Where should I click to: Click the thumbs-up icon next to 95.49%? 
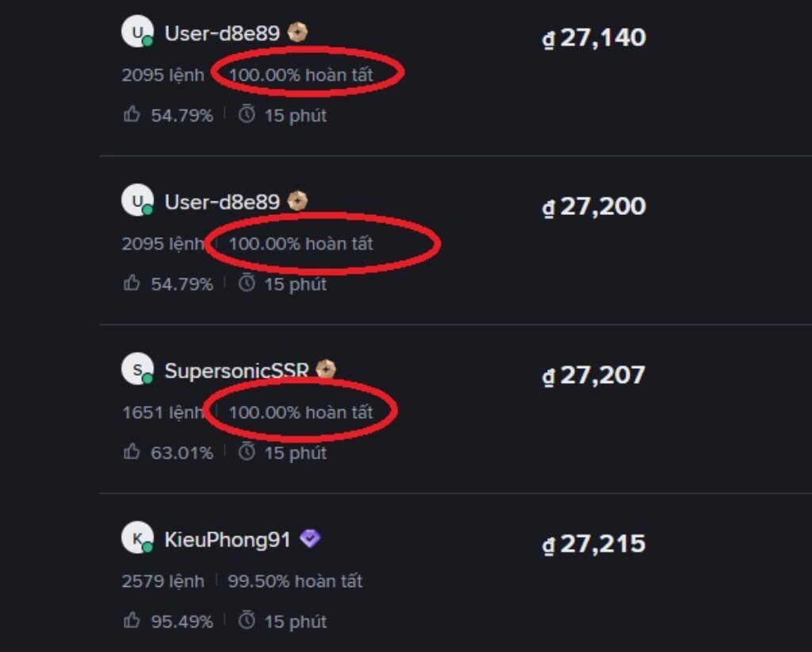132,621
